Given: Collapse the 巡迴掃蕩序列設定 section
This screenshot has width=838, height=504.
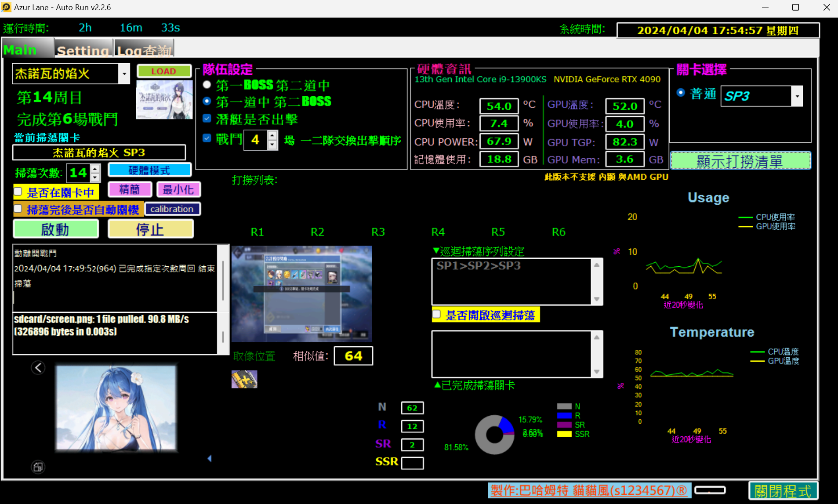Looking at the screenshot, I should tap(436, 250).
